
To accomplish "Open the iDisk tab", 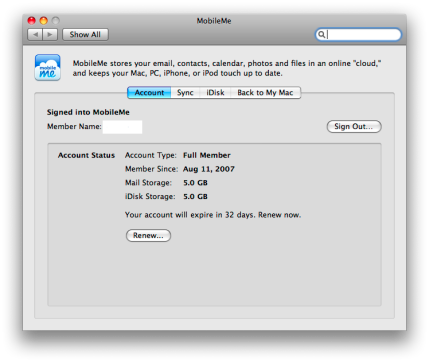I will point(215,93).
